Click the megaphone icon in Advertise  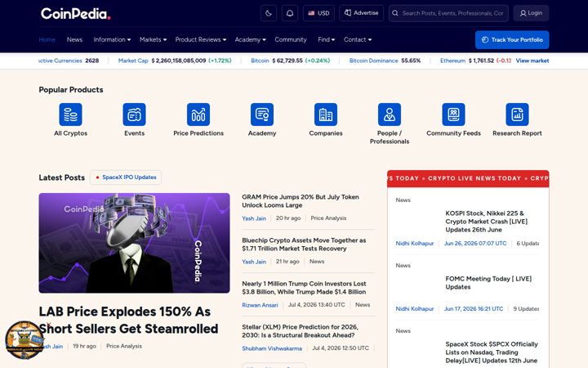point(348,13)
